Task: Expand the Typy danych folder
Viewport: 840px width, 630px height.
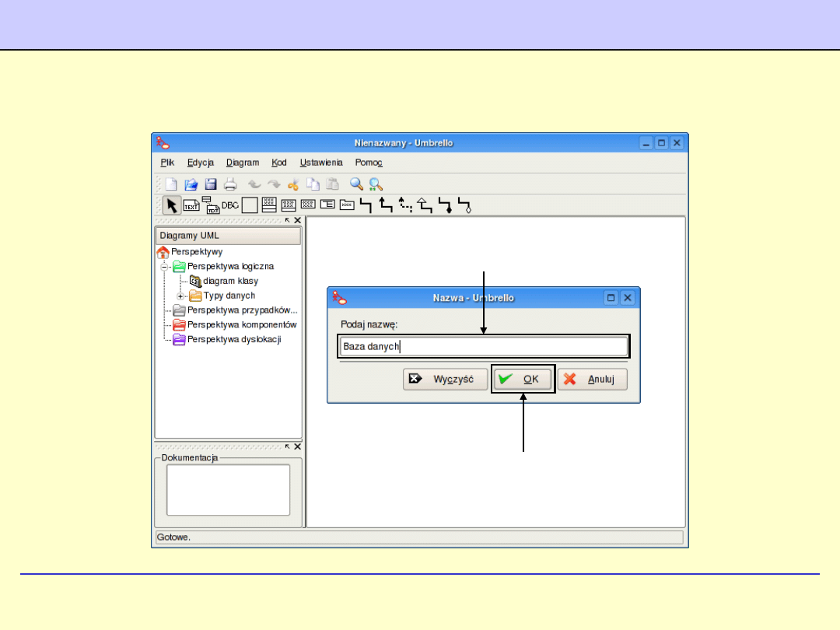Action: click(180, 296)
